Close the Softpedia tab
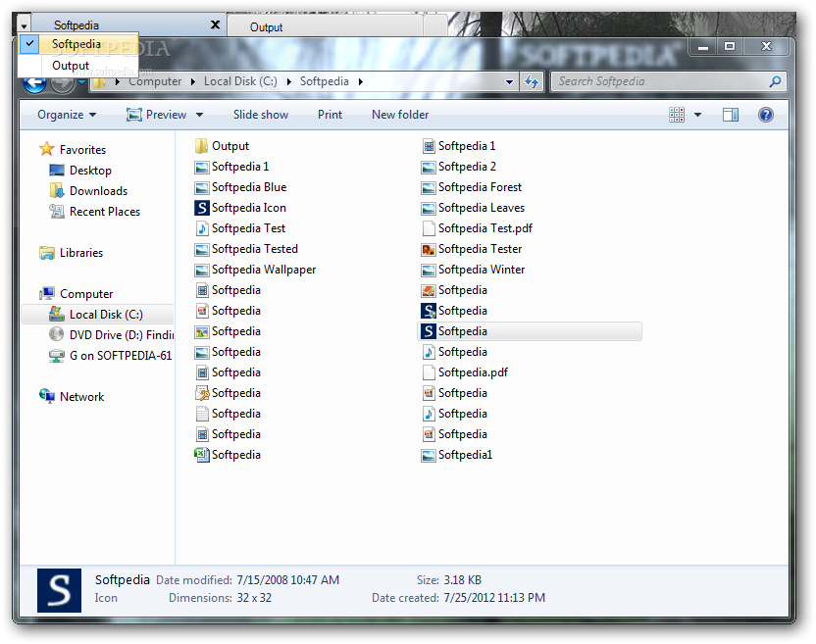 point(215,25)
